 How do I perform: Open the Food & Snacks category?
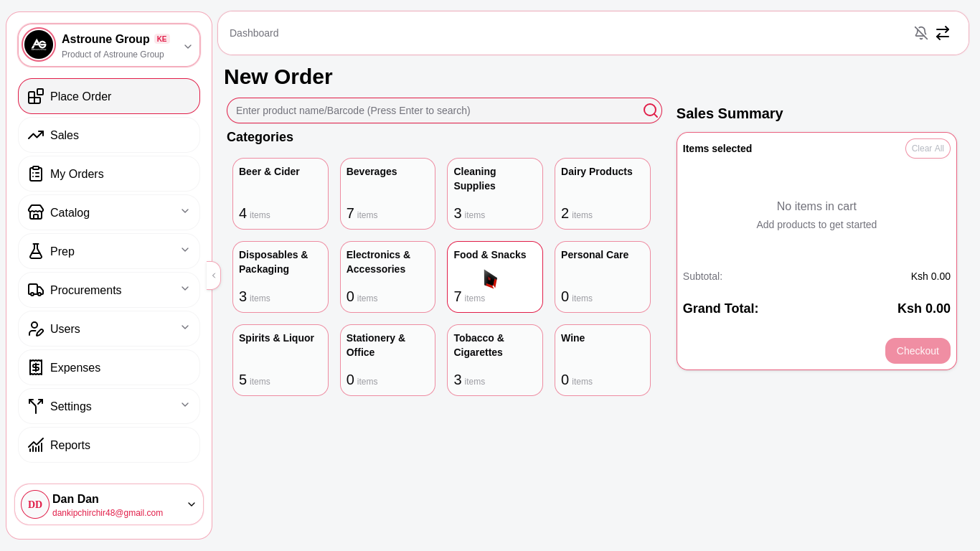pyautogui.click(x=495, y=277)
